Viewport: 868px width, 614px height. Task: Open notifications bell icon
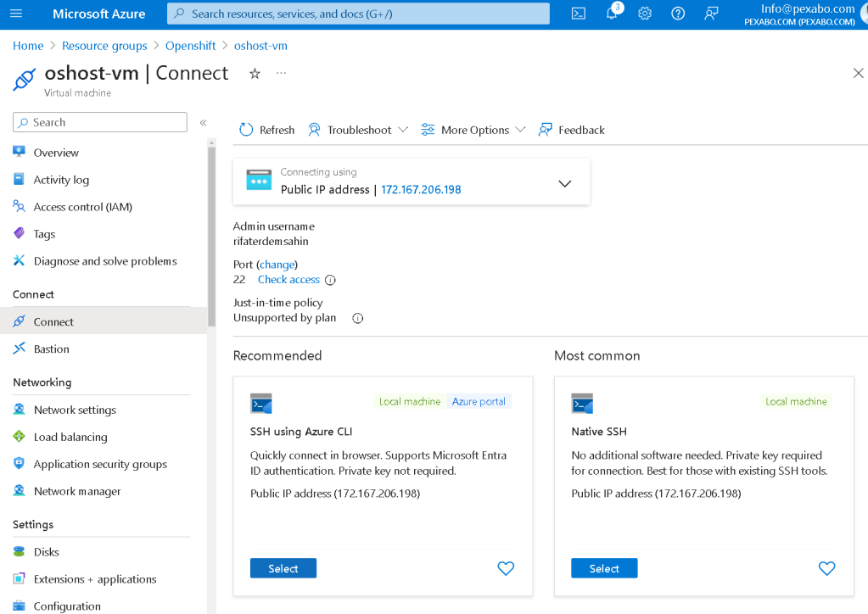pyautogui.click(x=613, y=13)
